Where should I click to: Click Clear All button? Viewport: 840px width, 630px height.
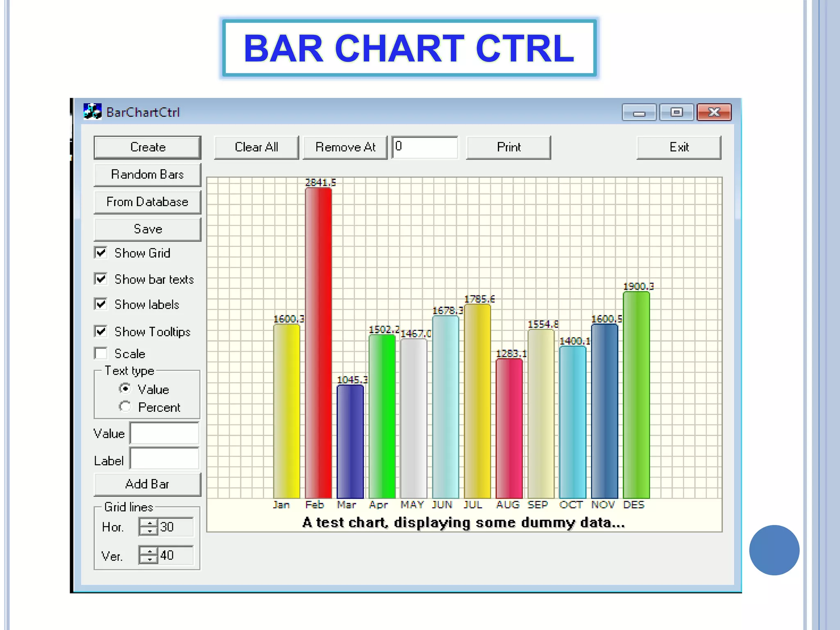tap(256, 147)
